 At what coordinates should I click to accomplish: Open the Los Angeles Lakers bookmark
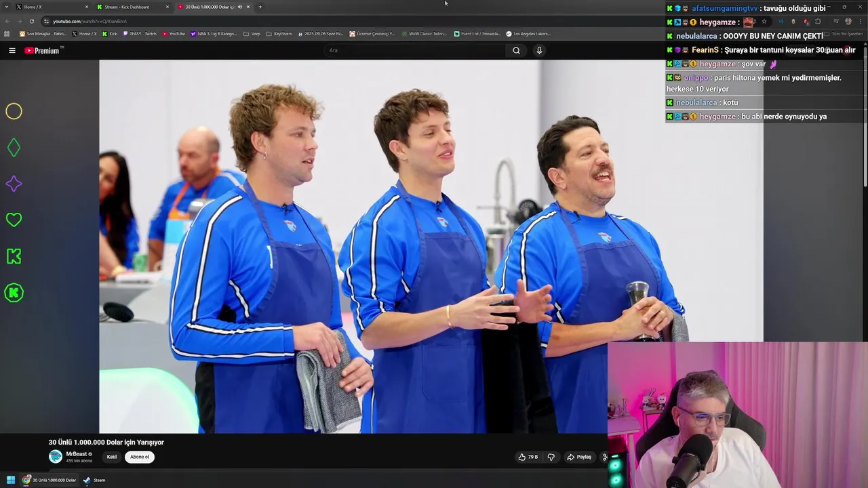click(528, 34)
